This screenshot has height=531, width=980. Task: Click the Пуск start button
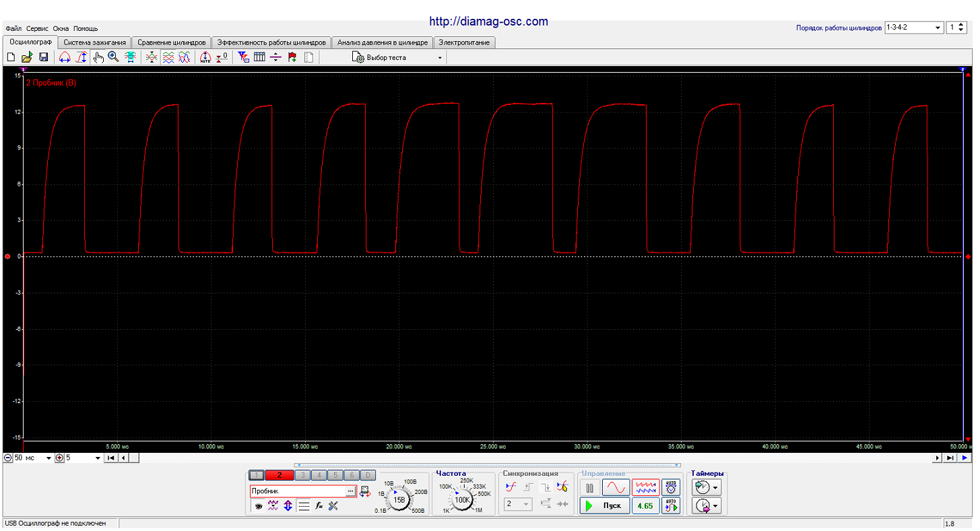pos(605,506)
